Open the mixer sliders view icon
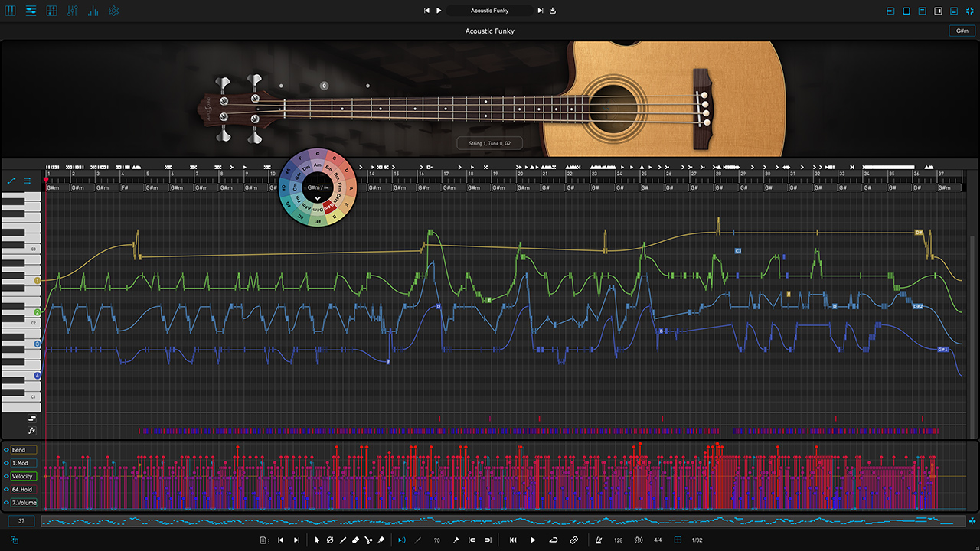Viewport: 980px width, 551px height. click(x=72, y=11)
